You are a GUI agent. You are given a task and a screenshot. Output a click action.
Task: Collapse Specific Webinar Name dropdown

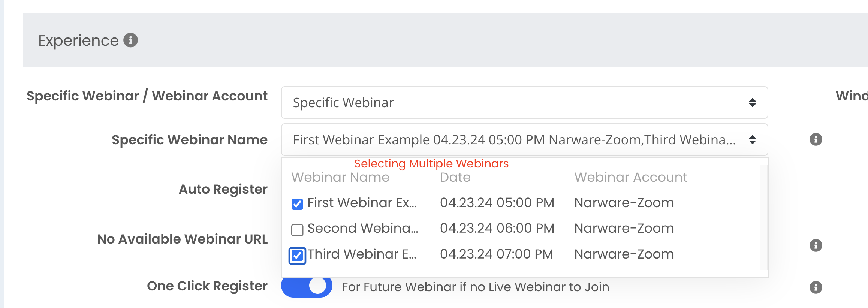pyautogui.click(x=524, y=139)
